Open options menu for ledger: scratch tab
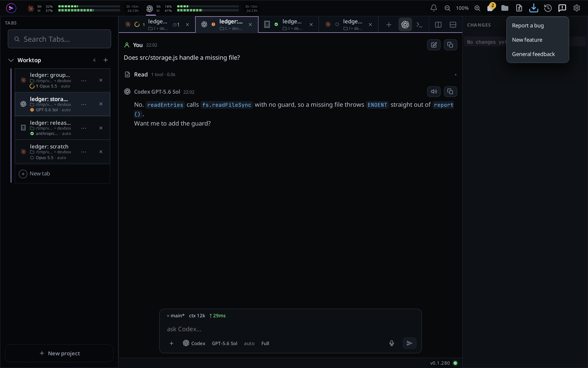The height and width of the screenshot is (368, 588). click(x=84, y=152)
